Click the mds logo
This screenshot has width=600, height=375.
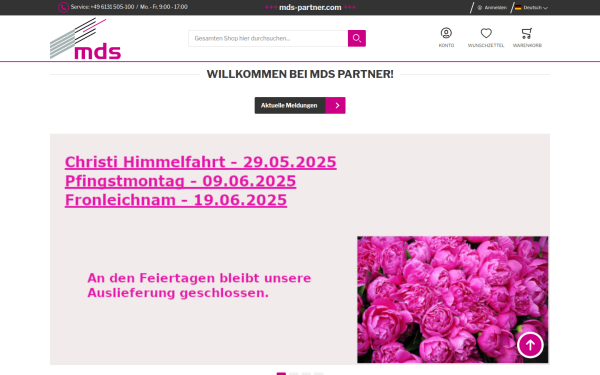click(85, 39)
